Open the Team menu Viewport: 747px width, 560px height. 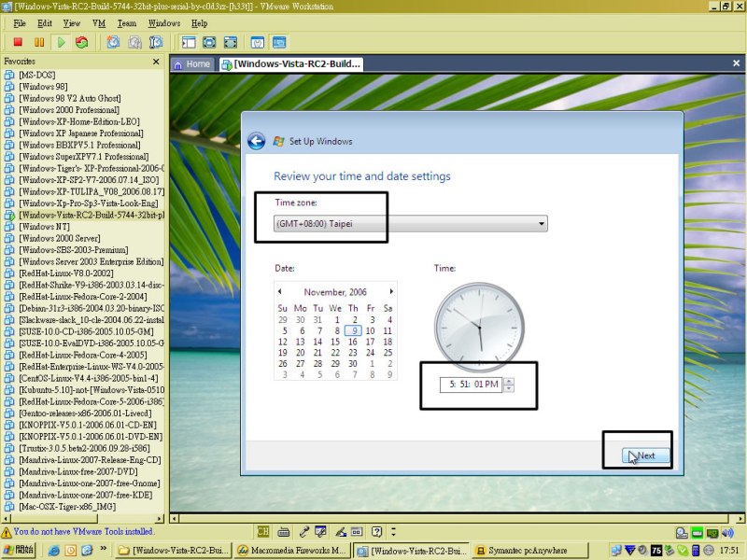pyautogui.click(x=127, y=23)
